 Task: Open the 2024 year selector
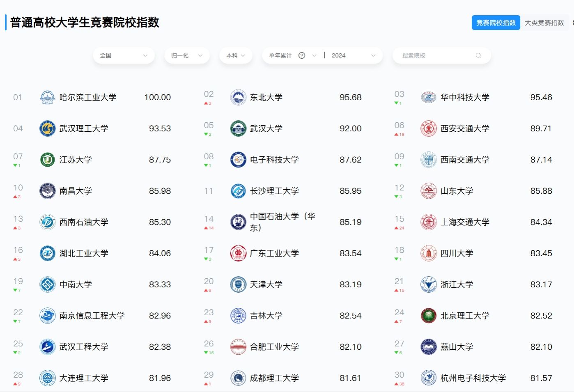pyautogui.click(x=353, y=56)
